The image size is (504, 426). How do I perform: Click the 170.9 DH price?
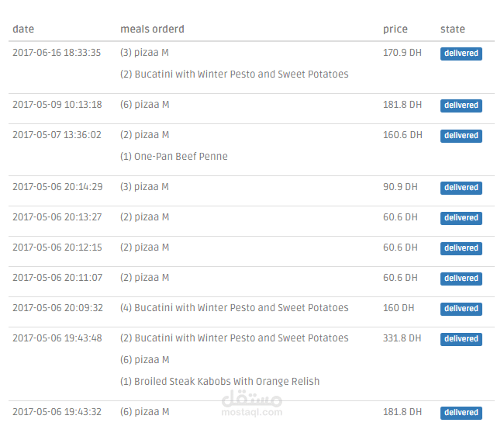tap(402, 53)
